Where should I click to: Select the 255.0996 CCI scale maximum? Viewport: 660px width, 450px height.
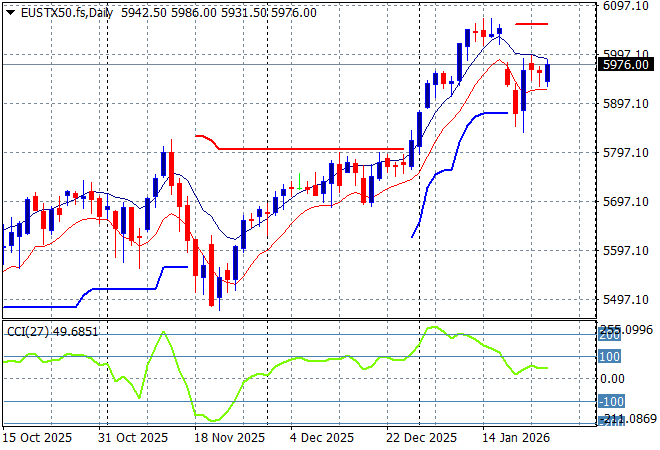[x=626, y=330]
